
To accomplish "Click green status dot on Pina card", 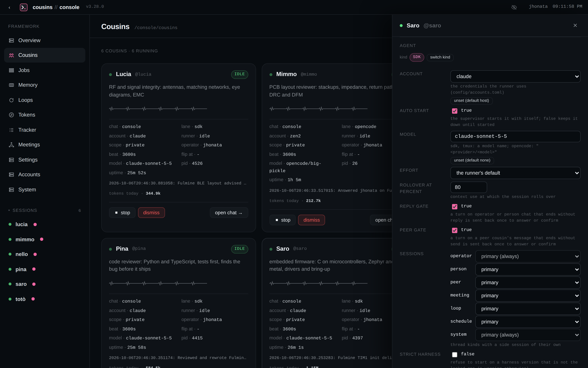I will [x=110, y=249].
